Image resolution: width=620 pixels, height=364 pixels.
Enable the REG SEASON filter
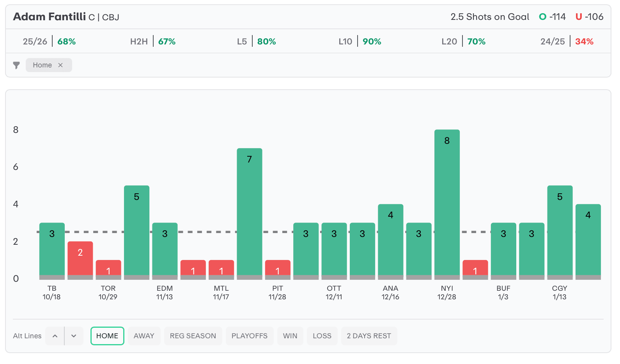point(193,336)
